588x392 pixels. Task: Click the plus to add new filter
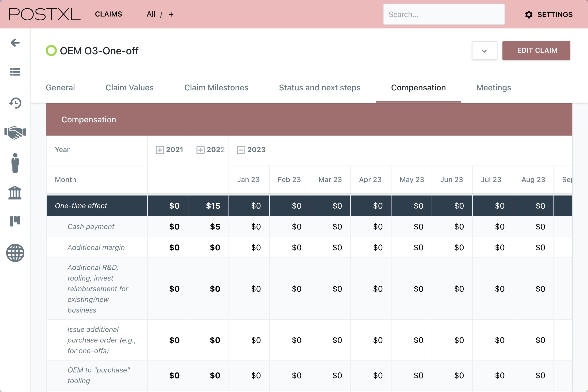coord(171,14)
